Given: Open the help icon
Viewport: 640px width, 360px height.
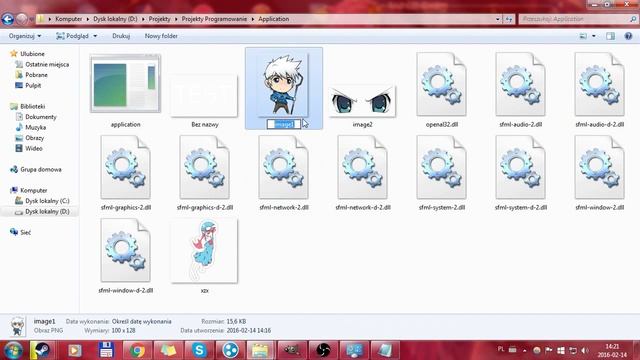Looking at the screenshot, I should (628, 36).
